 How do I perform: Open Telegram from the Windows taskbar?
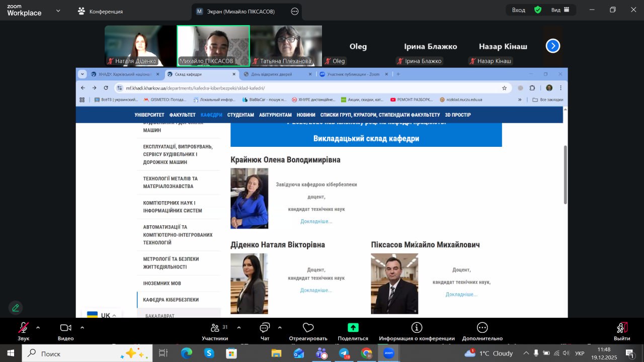(x=344, y=353)
